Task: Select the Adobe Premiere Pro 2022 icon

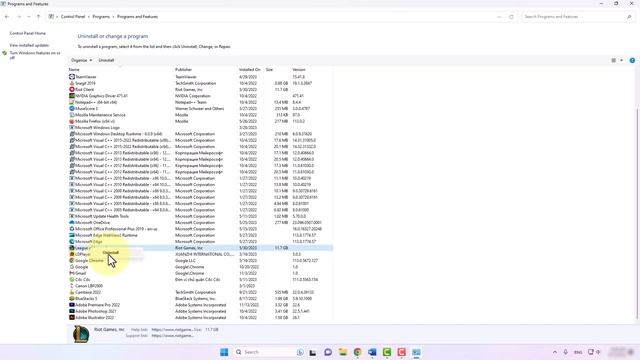Action: 72,305
